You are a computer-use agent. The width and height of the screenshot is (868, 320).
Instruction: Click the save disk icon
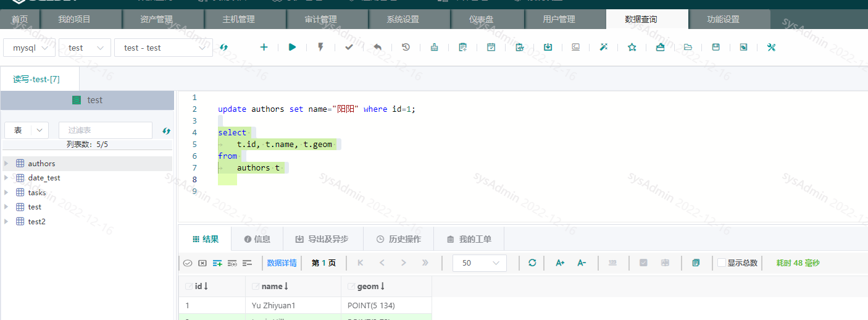click(x=716, y=47)
